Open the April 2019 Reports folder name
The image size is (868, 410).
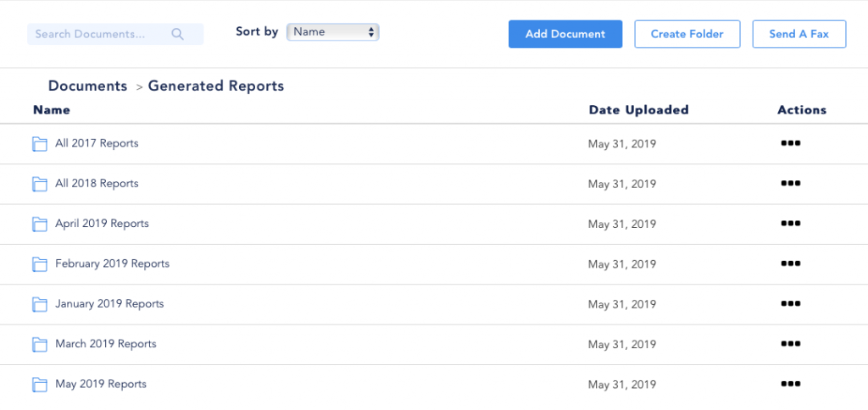102,224
